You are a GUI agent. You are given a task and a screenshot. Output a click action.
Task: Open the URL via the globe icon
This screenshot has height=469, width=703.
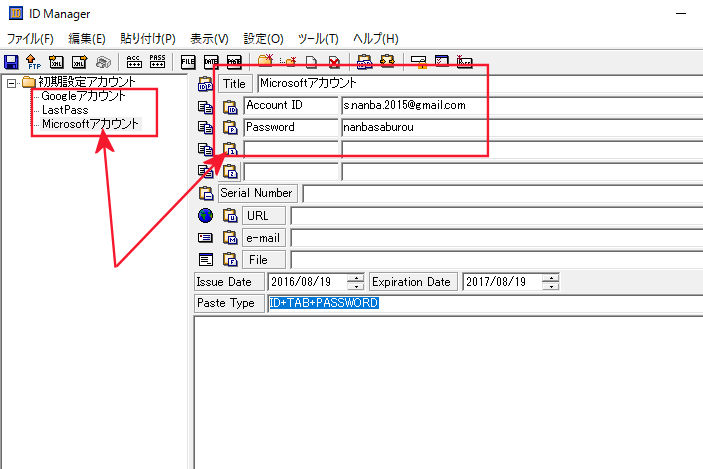[x=205, y=216]
